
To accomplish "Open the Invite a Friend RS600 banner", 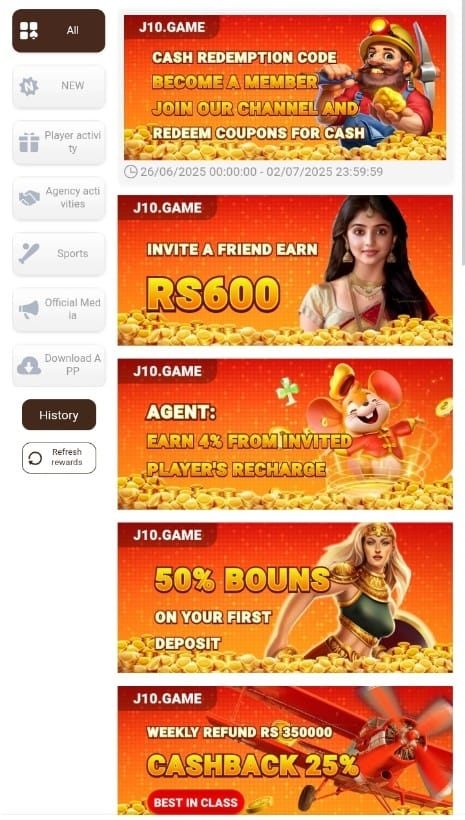I will (x=285, y=270).
